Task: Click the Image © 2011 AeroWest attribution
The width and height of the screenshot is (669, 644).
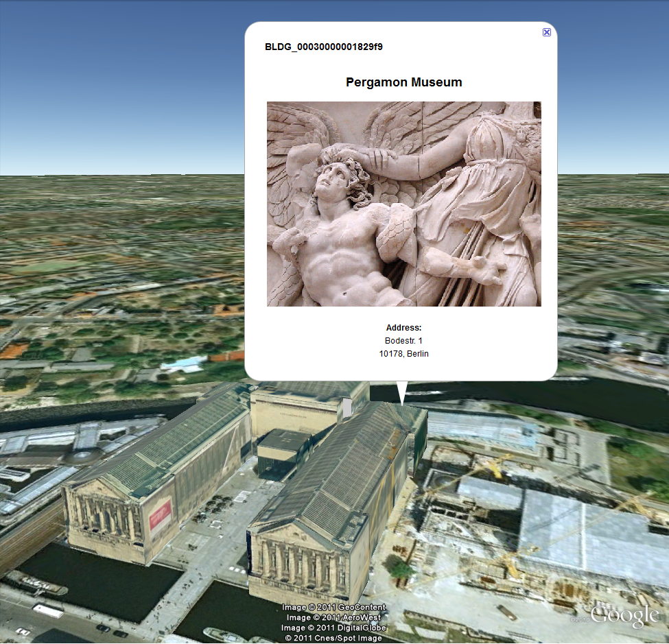Action: click(x=333, y=617)
